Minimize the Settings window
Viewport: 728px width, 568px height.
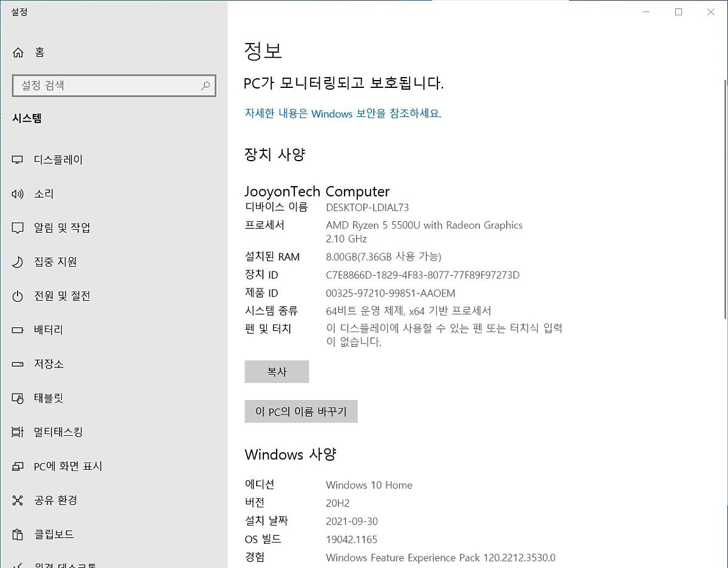click(646, 12)
